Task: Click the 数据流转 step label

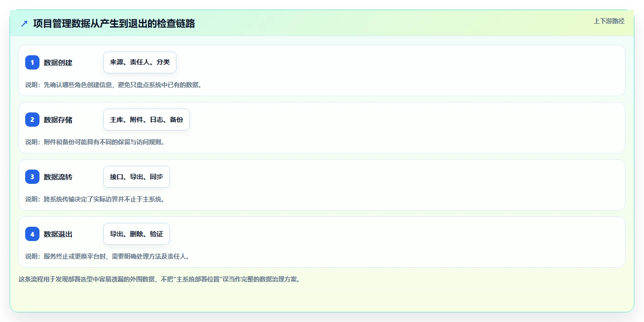Action: click(x=58, y=177)
